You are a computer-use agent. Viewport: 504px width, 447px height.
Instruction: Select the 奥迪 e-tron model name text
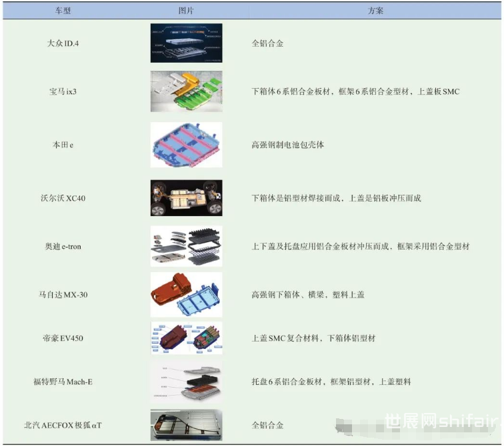[x=63, y=246]
